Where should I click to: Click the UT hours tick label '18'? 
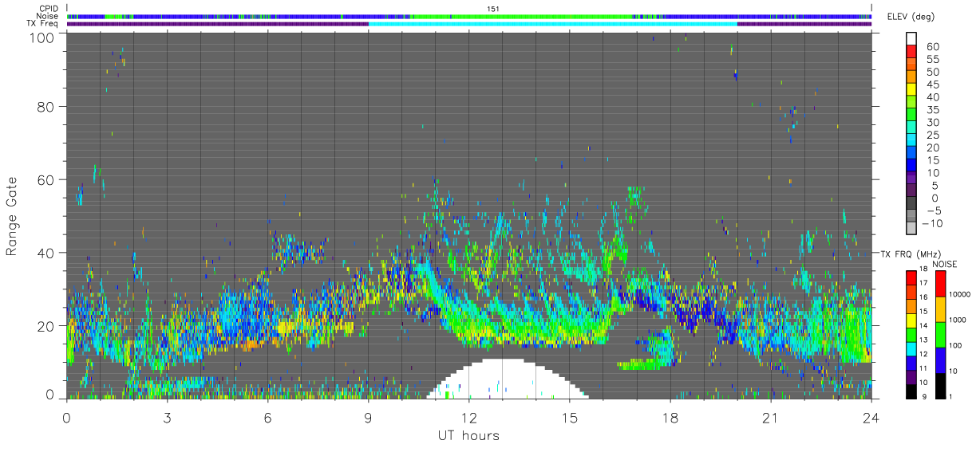(670, 418)
